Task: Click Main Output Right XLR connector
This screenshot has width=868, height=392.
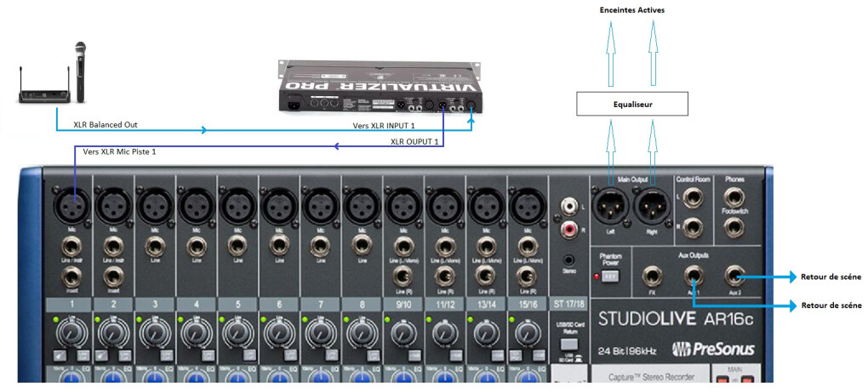Action: tap(652, 207)
